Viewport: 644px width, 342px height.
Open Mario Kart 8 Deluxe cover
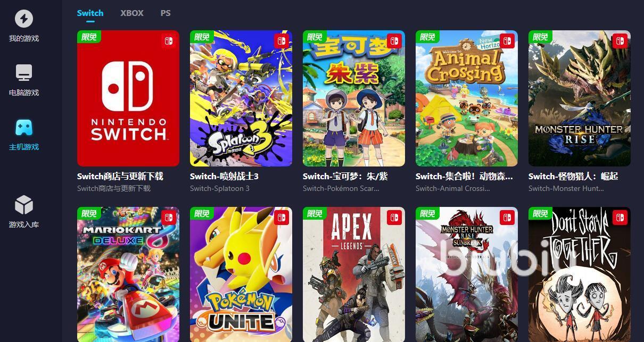(128, 274)
